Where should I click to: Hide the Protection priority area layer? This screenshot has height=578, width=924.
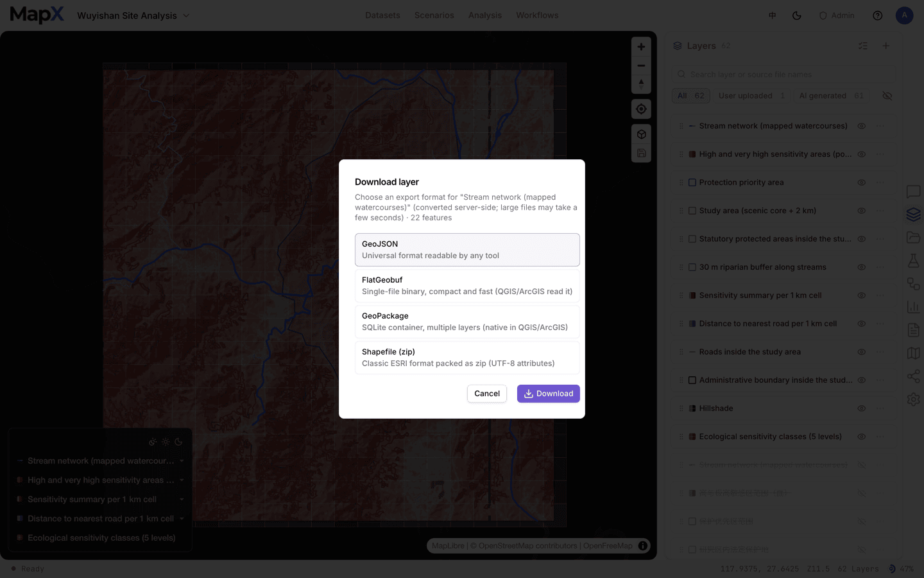tap(862, 182)
